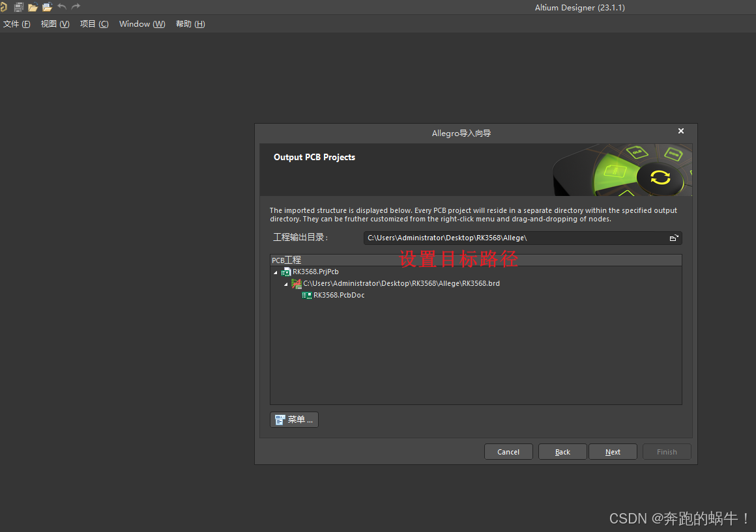Click the Redo arrow icon
The width and height of the screenshot is (756, 532).
pos(76,7)
